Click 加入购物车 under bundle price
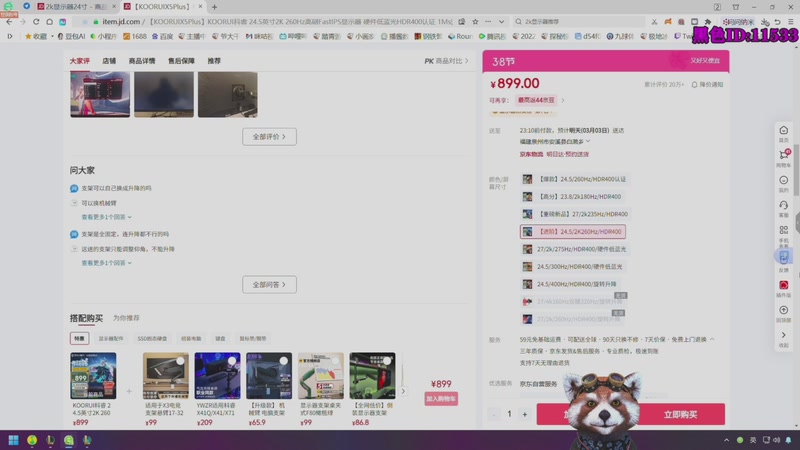Screen dimensions: 800x450 click(x=441, y=399)
